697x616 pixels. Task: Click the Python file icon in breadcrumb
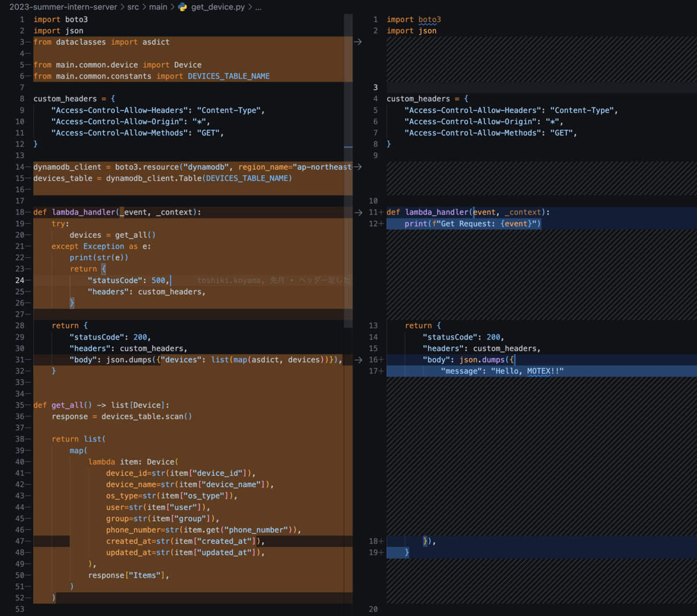coord(182,8)
